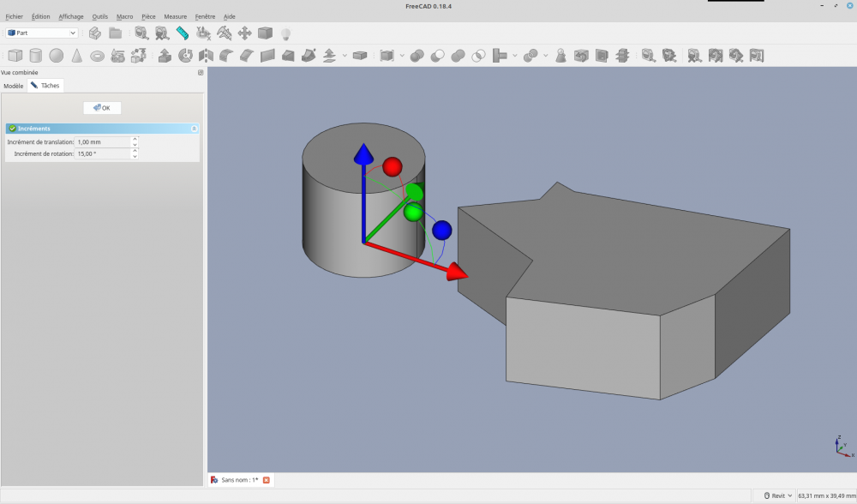Viewport: 857px width, 504px height.
Task: Create a box primitive
Action: [x=15, y=55]
